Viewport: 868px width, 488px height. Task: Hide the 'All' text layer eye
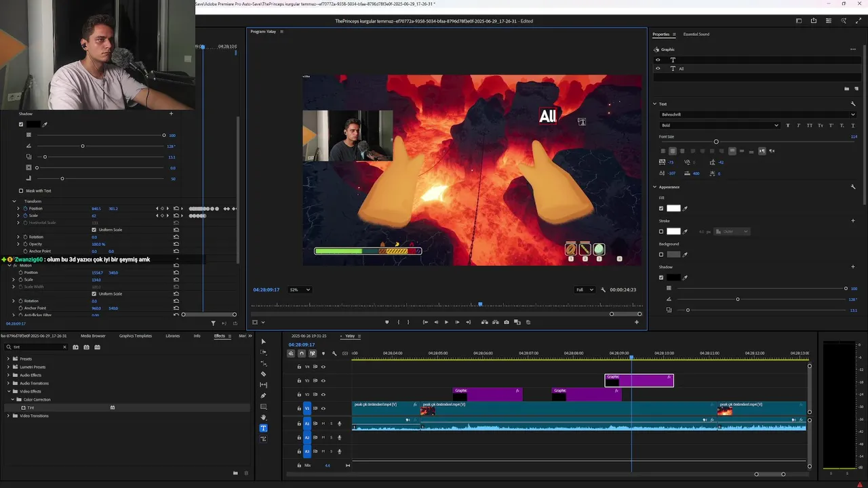point(658,68)
